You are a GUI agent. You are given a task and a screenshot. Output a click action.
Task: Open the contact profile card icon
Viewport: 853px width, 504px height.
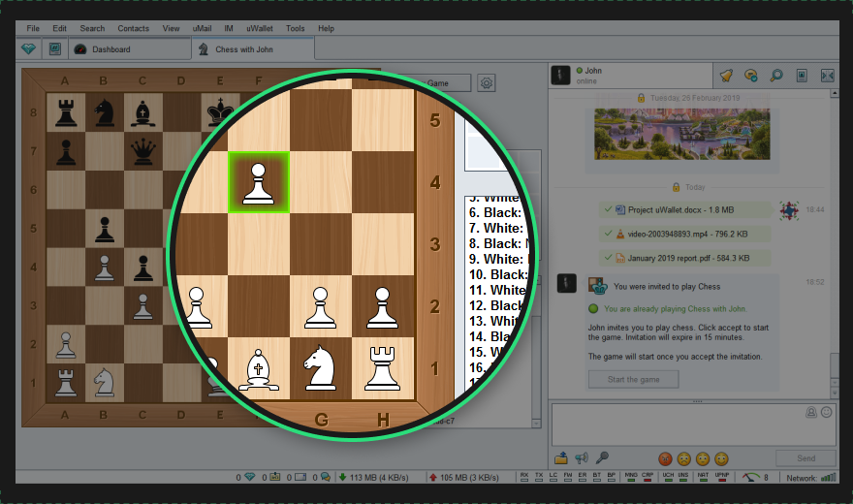click(x=802, y=76)
